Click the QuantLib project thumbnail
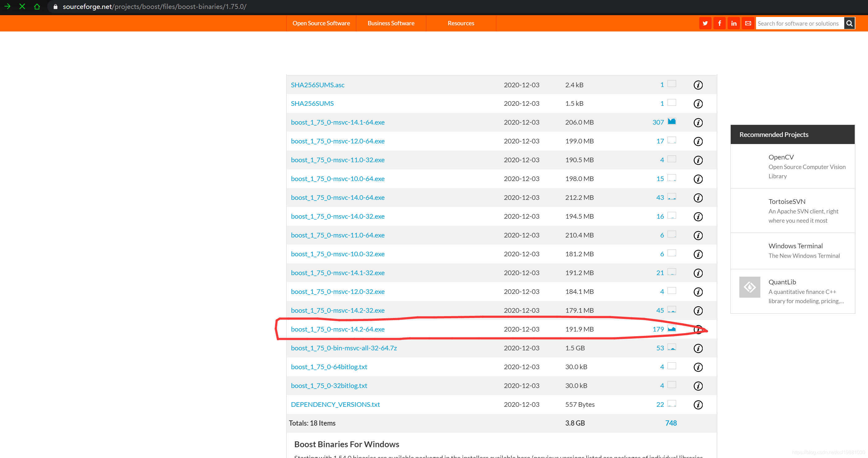 coord(749,287)
